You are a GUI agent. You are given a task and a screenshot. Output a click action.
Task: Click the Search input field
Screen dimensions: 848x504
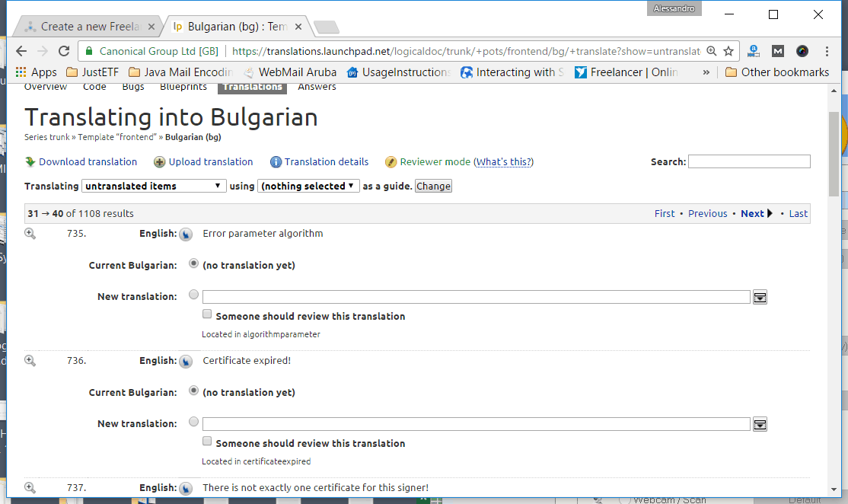coord(749,161)
